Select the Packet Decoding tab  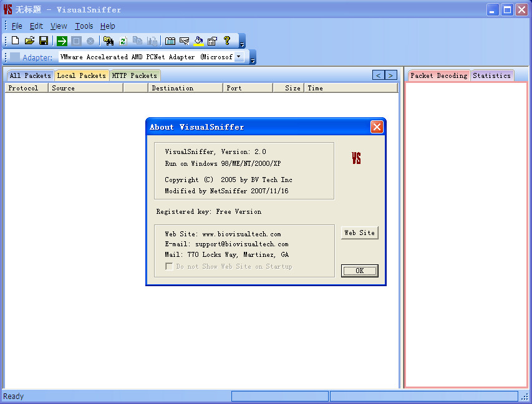pyautogui.click(x=438, y=75)
